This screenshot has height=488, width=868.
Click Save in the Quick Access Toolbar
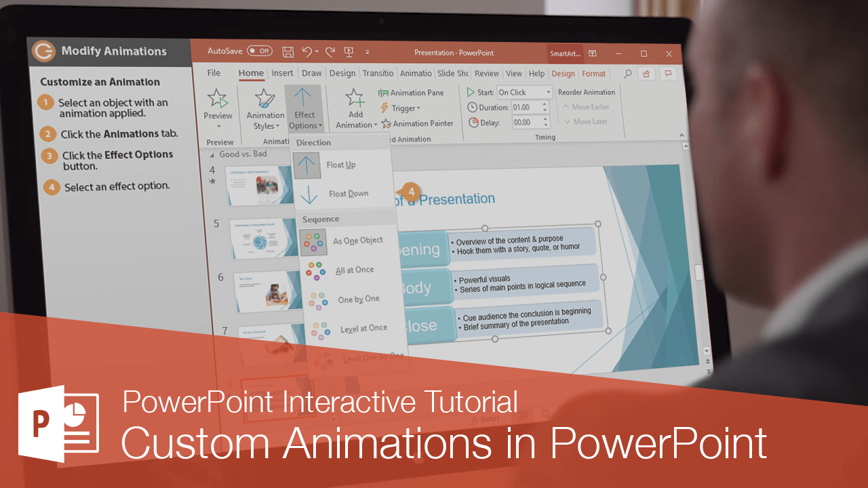[288, 52]
